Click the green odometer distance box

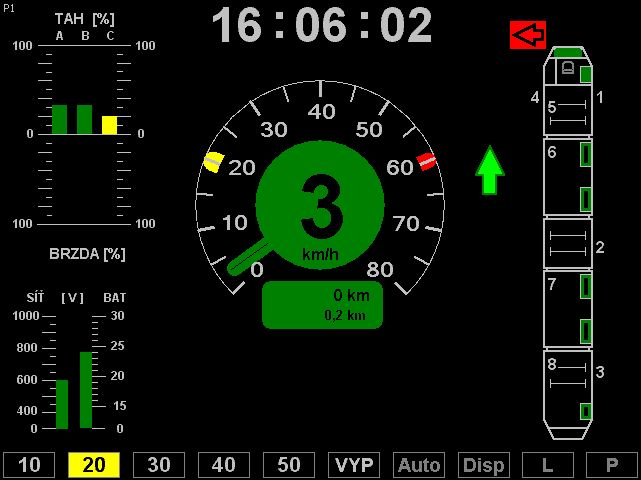[x=322, y=305]
